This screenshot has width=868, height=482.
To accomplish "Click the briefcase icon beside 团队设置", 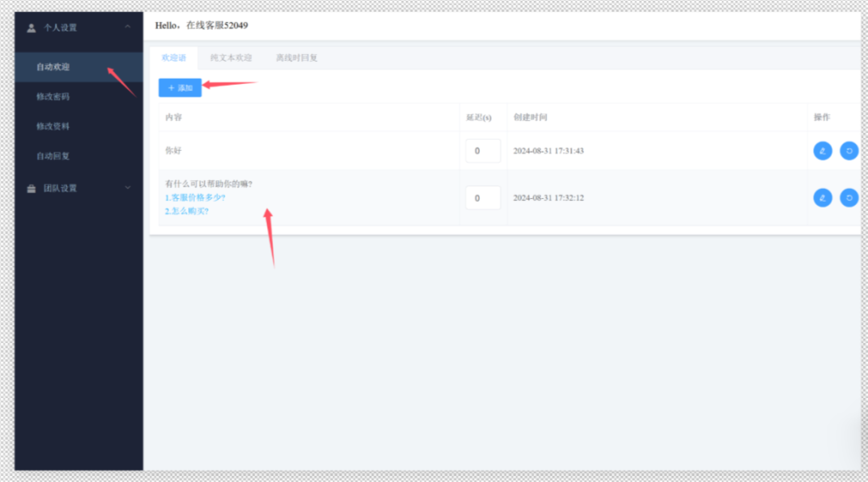I will click(31, 188).
